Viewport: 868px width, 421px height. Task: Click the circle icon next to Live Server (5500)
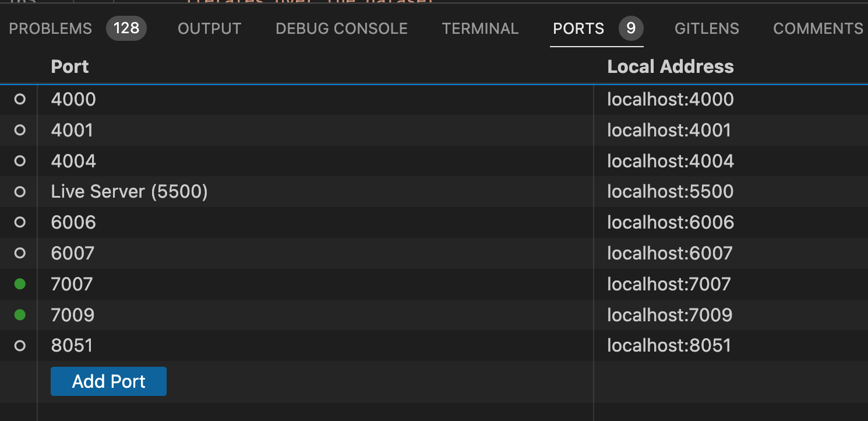point(19,191)
